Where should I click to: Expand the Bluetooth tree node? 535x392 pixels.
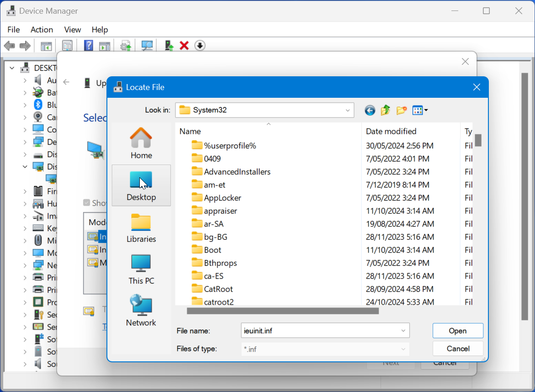[x=25, y=105]
